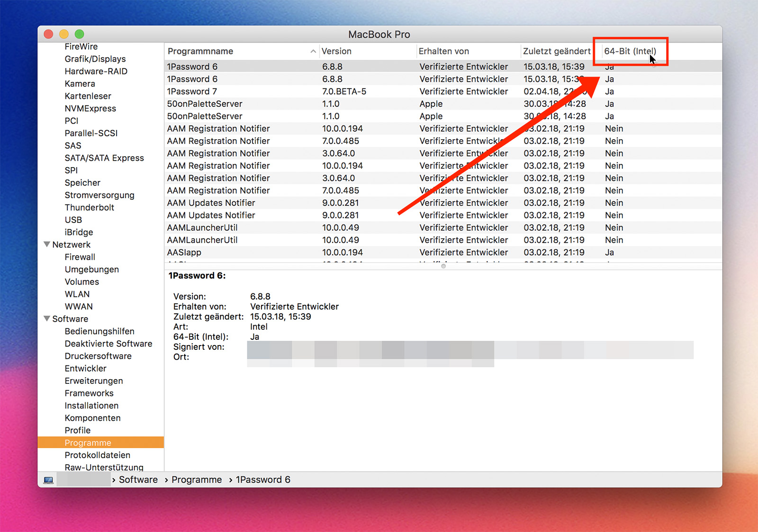
Task: Select WWAN in the sidebar
Action: coord(79,307)
